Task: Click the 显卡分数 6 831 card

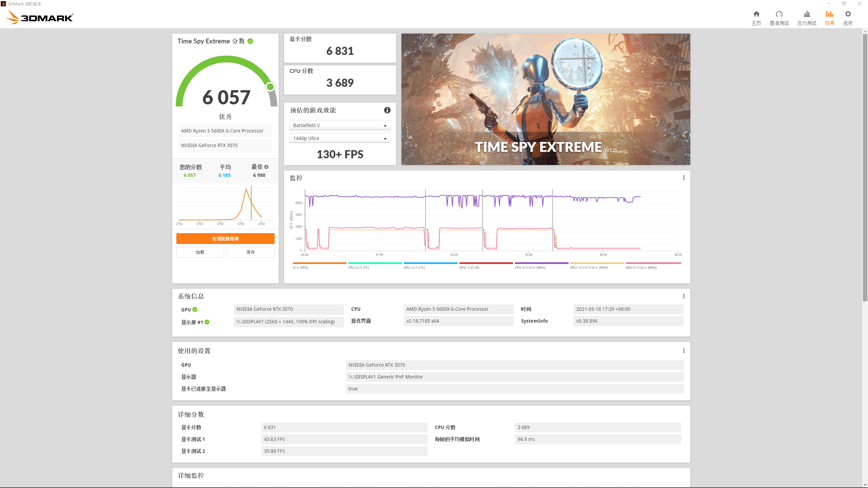Action: (340, 48)
